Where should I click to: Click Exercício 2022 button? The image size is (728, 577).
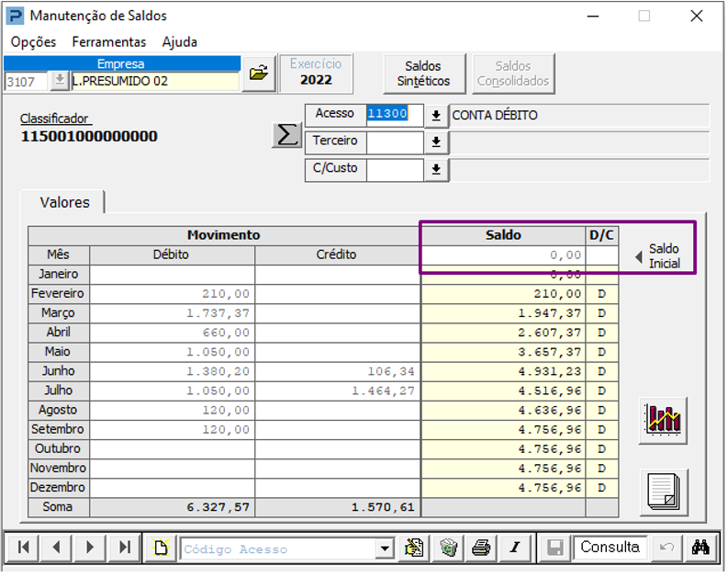(316, 73)
